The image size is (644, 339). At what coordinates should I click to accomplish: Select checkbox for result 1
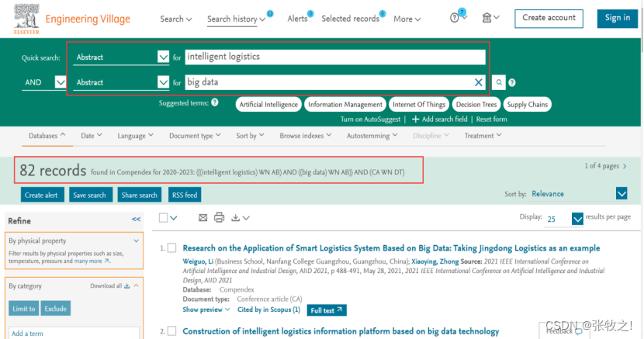(x=172, y=248)
